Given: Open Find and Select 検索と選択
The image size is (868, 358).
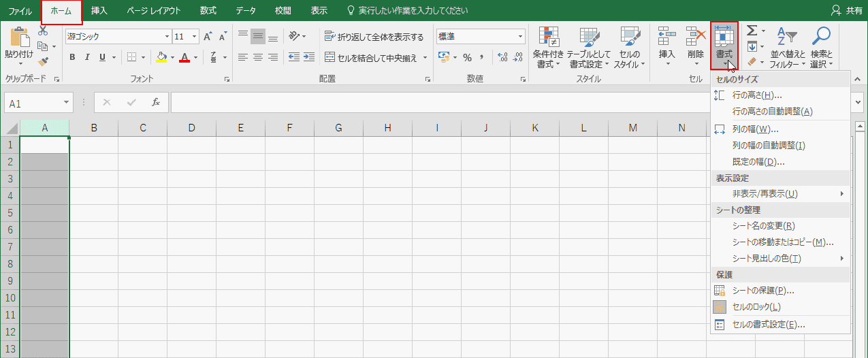Looking at the screenshot, I should (822, 48).
